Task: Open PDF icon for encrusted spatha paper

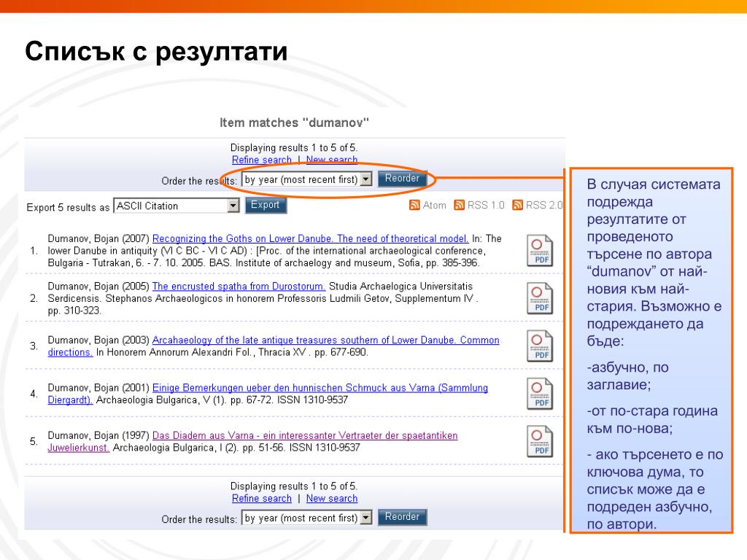Action: coord(540,298)
